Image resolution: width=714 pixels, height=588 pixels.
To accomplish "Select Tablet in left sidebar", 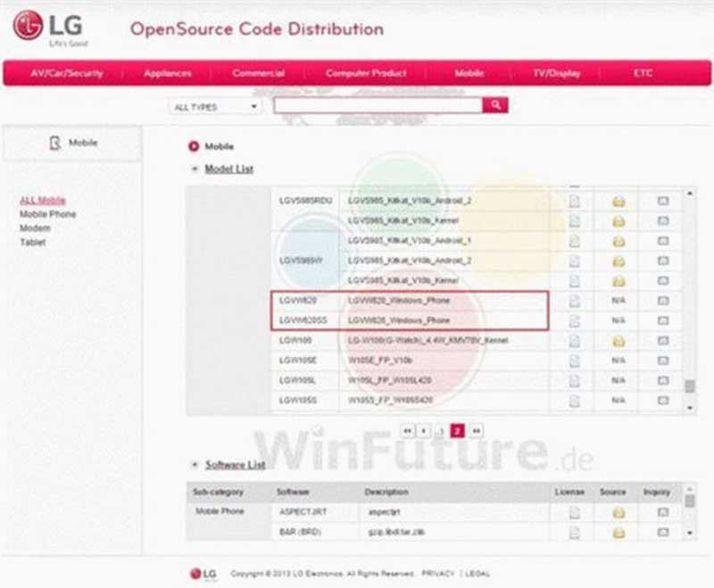I will point(33,242).
